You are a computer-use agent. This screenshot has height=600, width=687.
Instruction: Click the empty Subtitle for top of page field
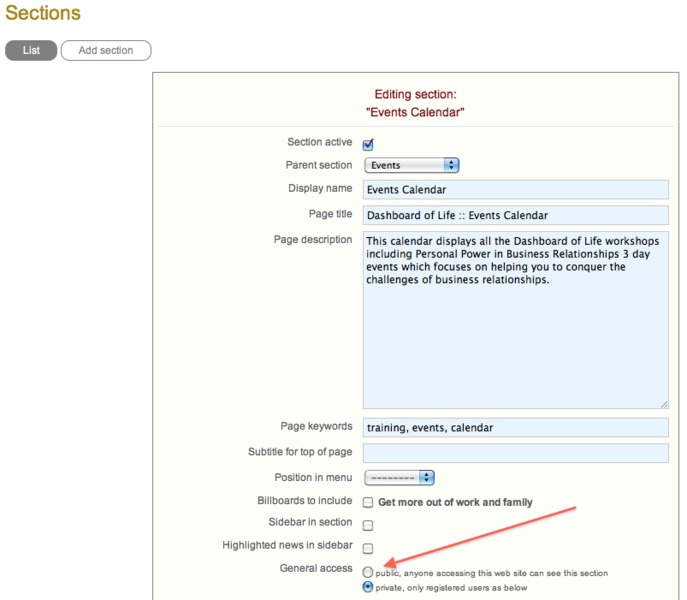(516, 453)
